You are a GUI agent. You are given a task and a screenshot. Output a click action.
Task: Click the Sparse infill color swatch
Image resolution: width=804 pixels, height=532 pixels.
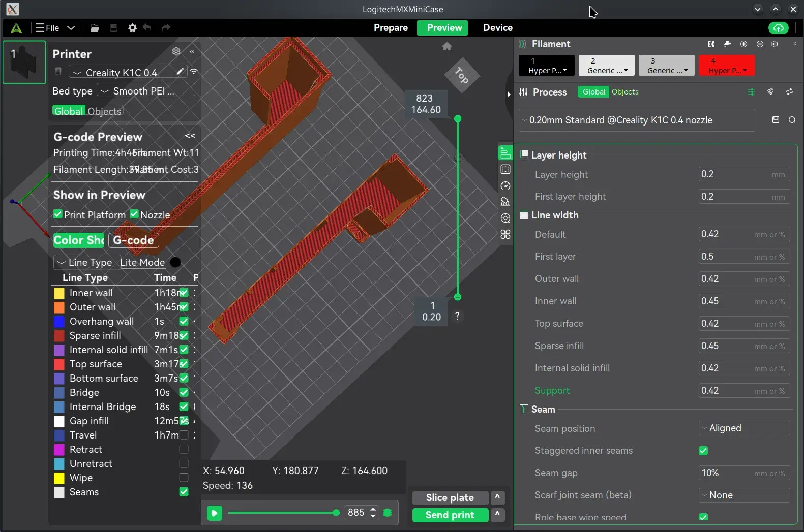coord(59,336)
